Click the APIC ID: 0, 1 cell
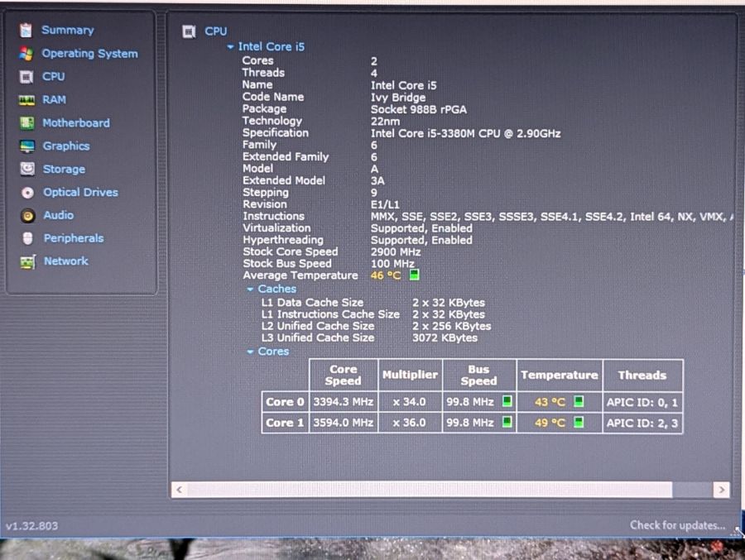This screenshot has width=745, height=560. pos(642,402)
